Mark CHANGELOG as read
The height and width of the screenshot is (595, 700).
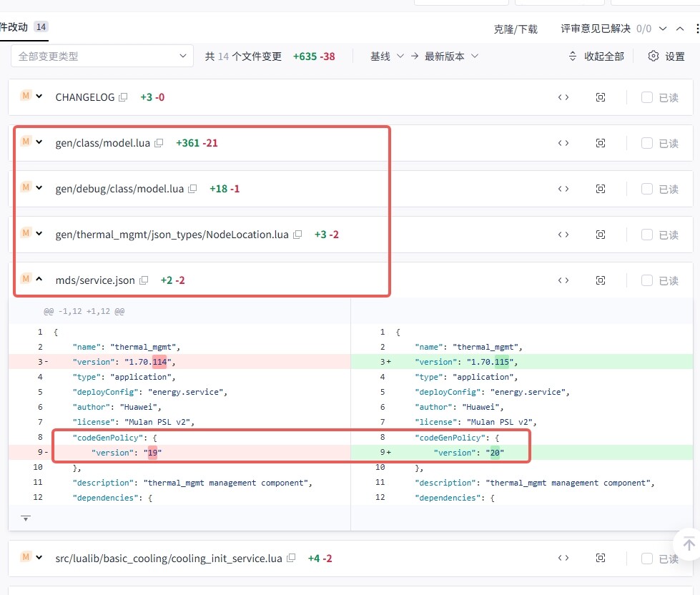pos(647,97)
